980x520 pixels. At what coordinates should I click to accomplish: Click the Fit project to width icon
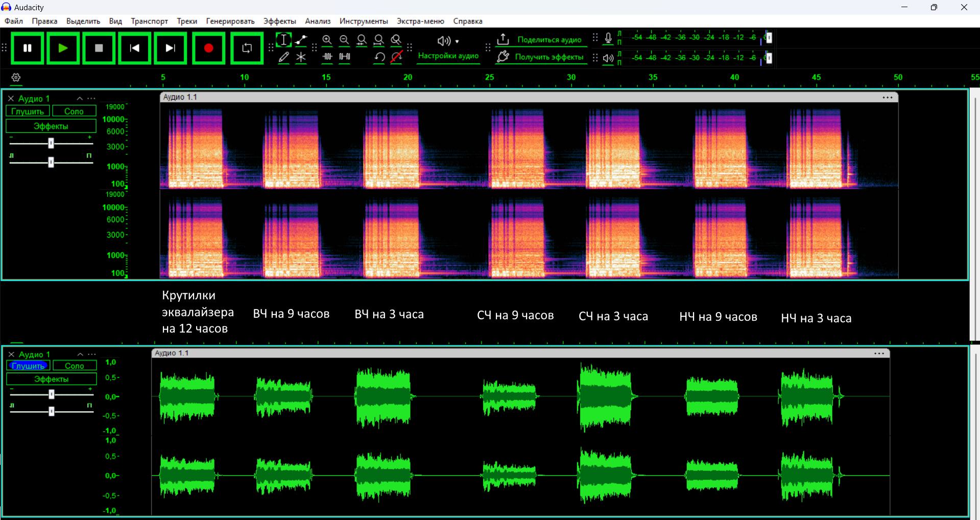379,40
